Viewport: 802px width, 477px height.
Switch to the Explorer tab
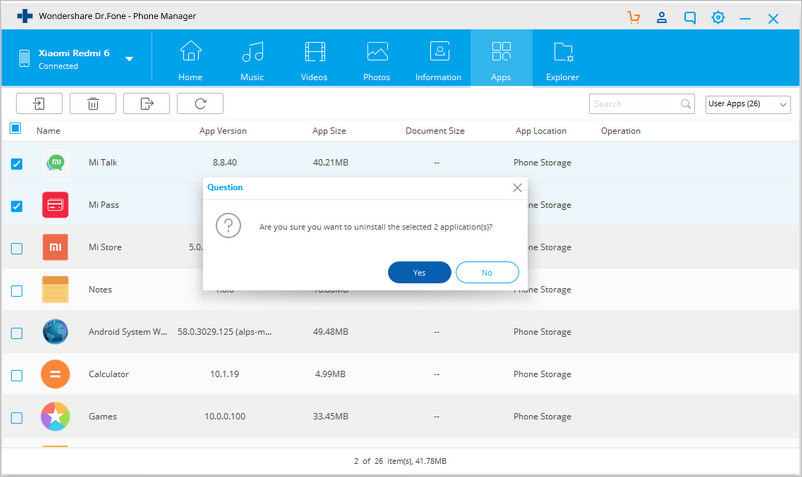point(562,61)
